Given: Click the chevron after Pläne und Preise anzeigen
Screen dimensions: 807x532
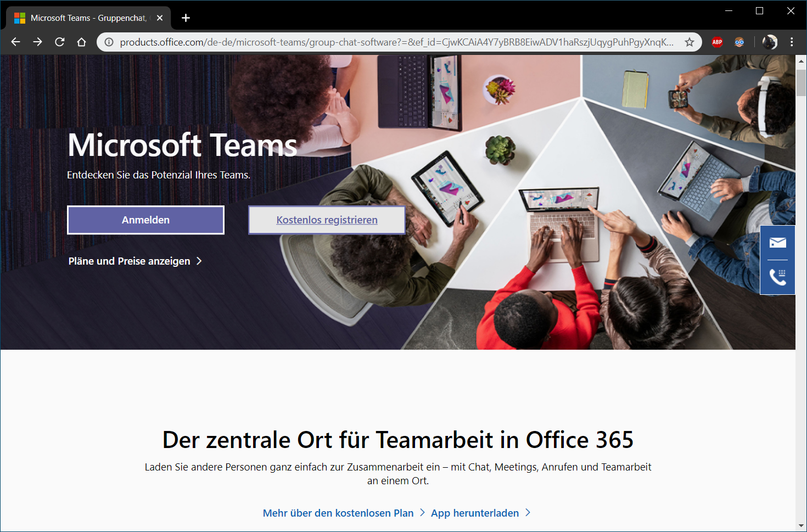Looking at the screenshot, I should click(x=199, y=261).
